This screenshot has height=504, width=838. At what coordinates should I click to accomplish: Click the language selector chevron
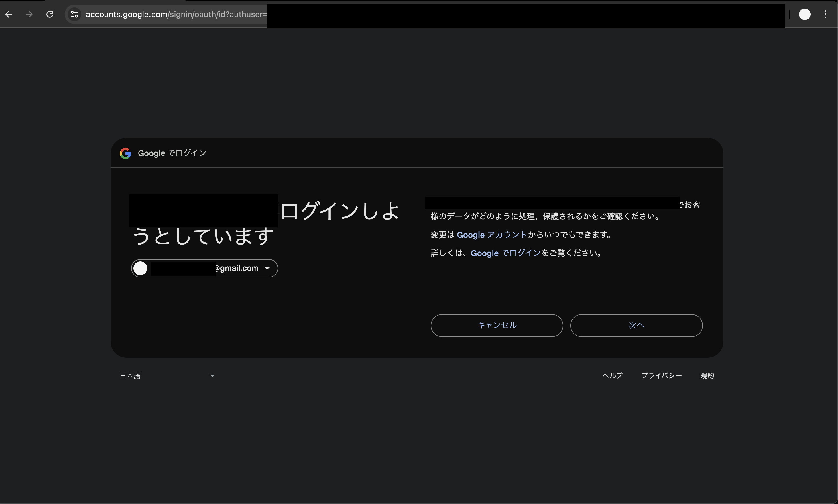click(212, 376)
